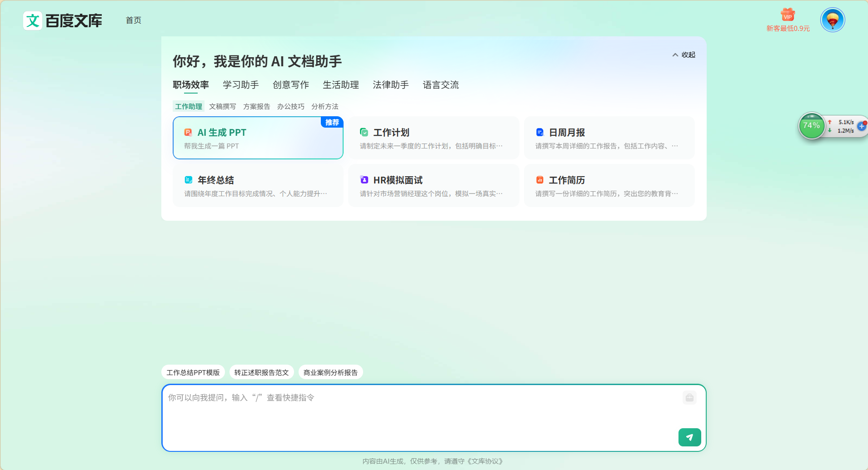Select the 工作计划 description text

(431, 146)
